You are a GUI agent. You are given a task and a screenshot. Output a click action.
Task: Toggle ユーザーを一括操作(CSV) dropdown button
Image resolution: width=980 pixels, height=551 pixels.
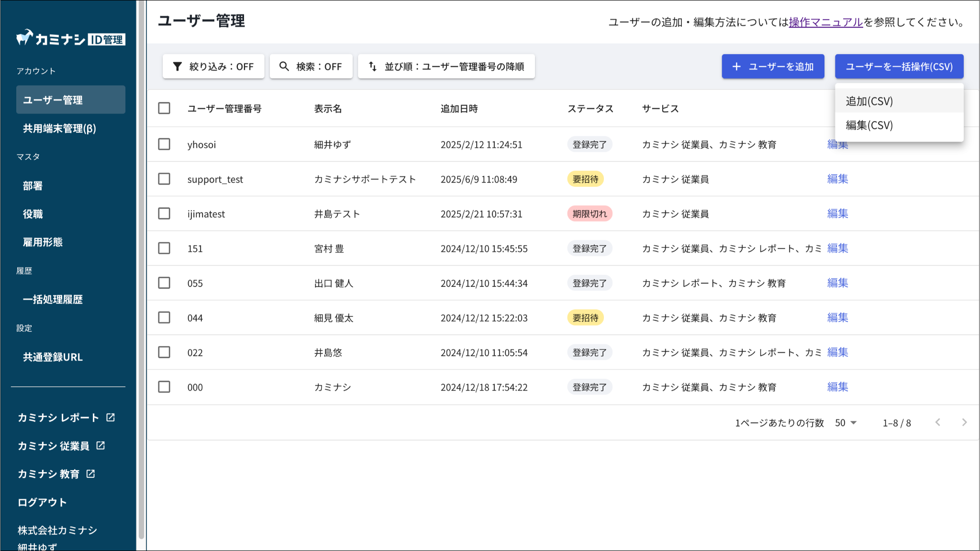point(899,67)
